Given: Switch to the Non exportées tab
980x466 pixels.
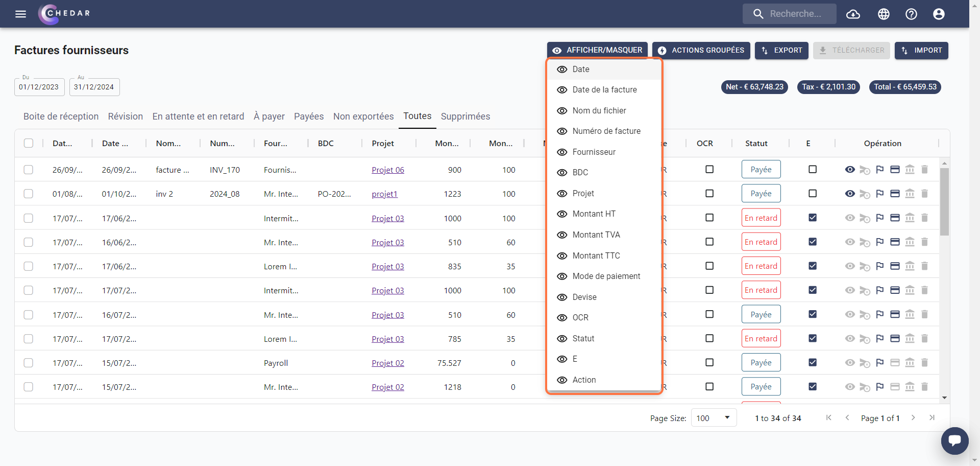Looking at the screenshot, I should click(x=363, y=116).
